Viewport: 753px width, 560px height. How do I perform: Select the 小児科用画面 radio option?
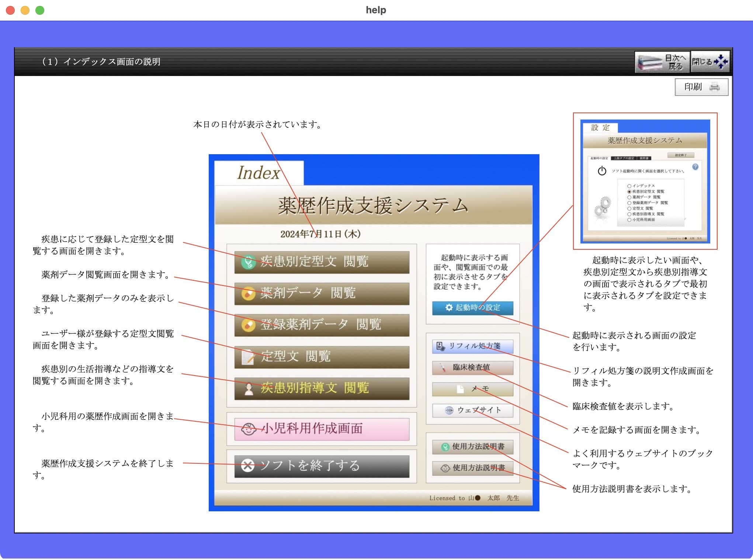point(629,219)
